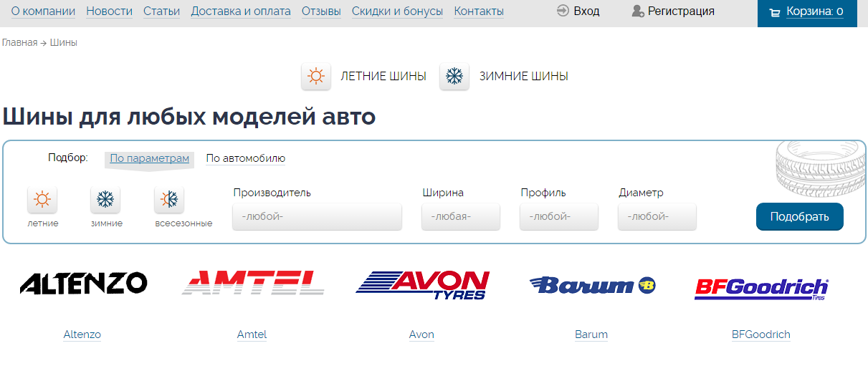Click the Barum text link
Screen dimensions: 868x371
[591, 334]
